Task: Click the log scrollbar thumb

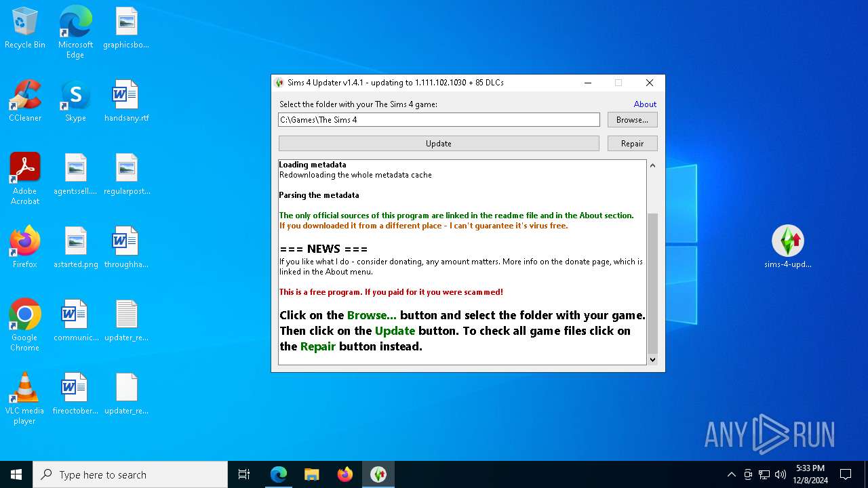Action: 652,283
